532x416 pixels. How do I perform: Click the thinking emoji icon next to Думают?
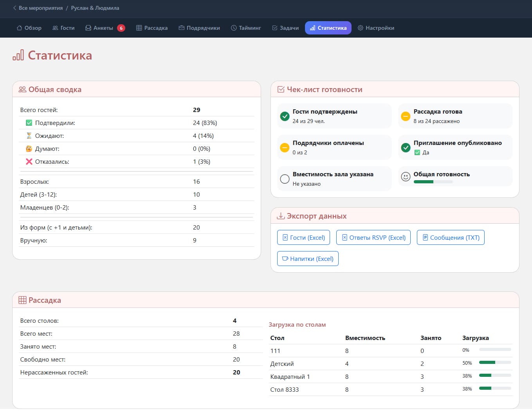pyautogui.click(x=29, y=148)
